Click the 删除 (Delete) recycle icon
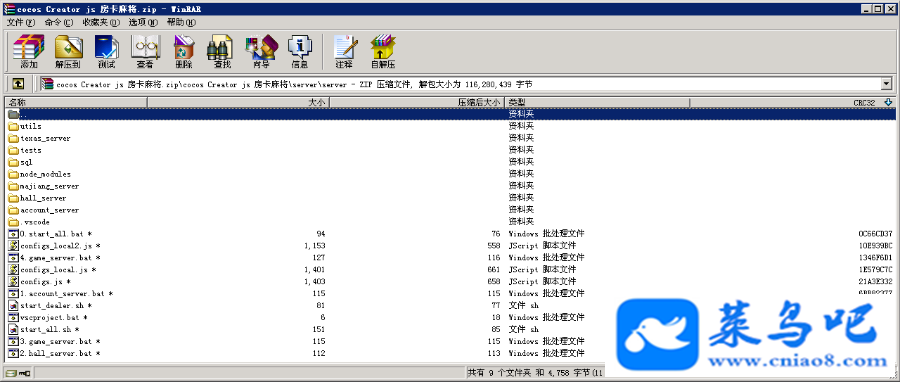The image size is (900, 382). coord(184,51)
